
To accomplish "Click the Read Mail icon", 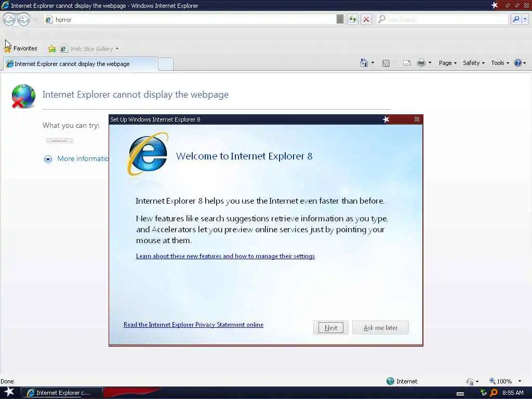I will (407, 63).
